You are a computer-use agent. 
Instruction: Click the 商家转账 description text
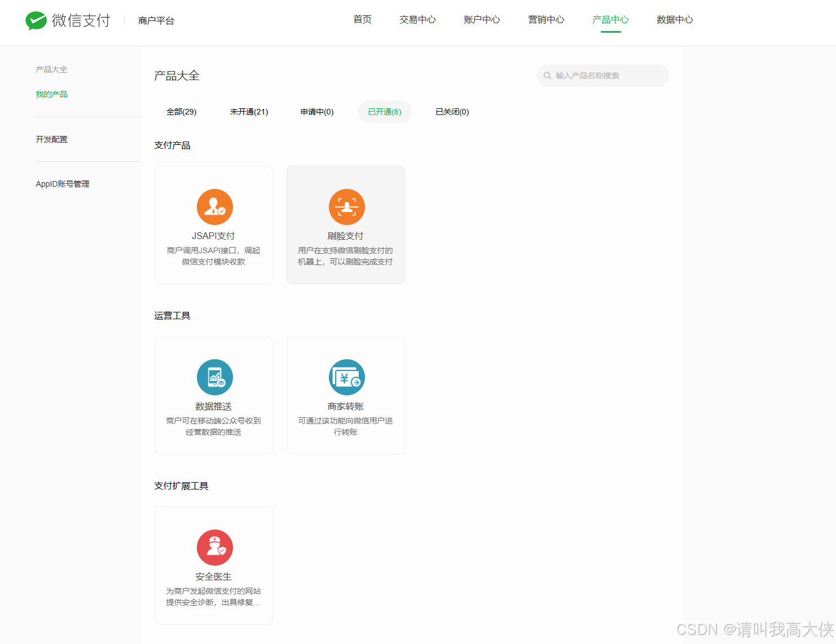[x=345, y=426]
